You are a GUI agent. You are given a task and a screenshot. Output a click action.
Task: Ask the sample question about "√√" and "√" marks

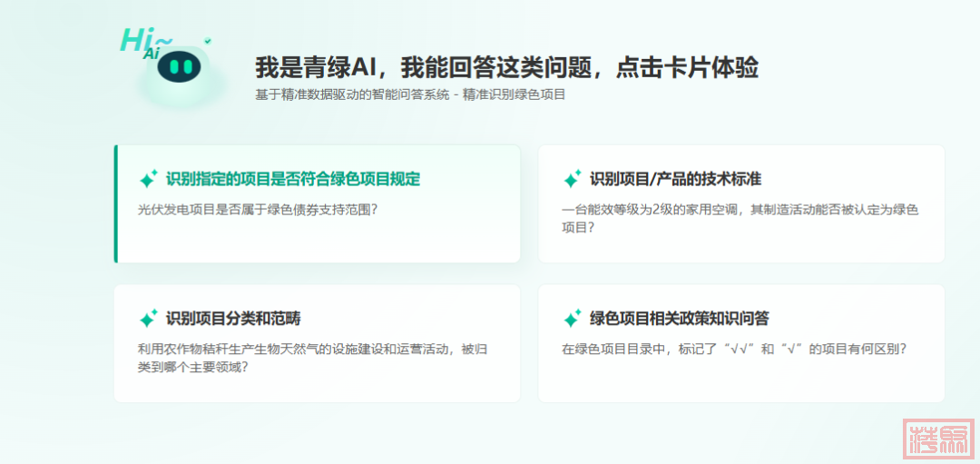[734, 349]
